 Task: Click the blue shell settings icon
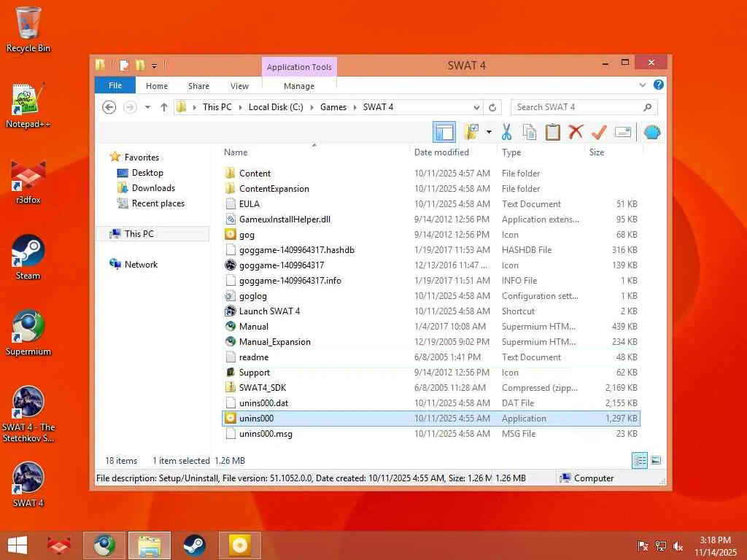point(651,132)
